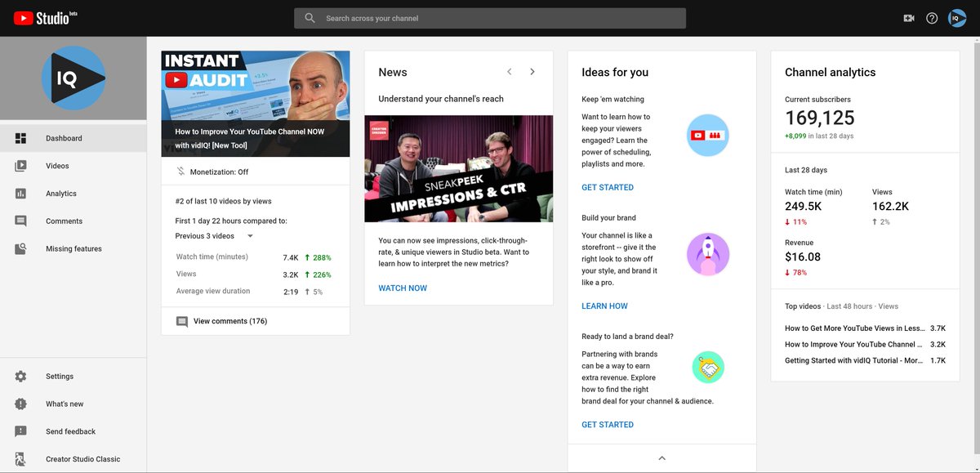Open What's new in the sidebar
The height and width of the screenshot is (473, 980).
pos(73,404)
